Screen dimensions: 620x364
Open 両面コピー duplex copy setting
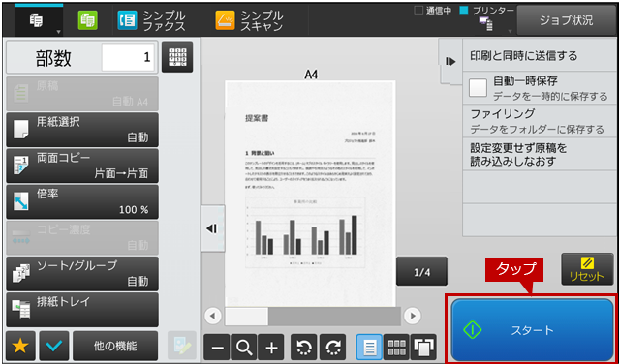pyautogui.click(x=82, y=166)
